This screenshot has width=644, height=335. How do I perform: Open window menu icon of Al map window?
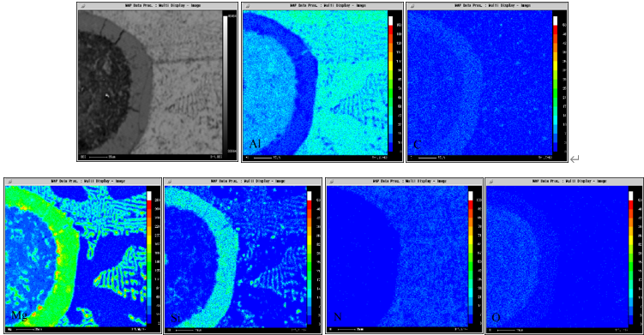pos(247,6)
